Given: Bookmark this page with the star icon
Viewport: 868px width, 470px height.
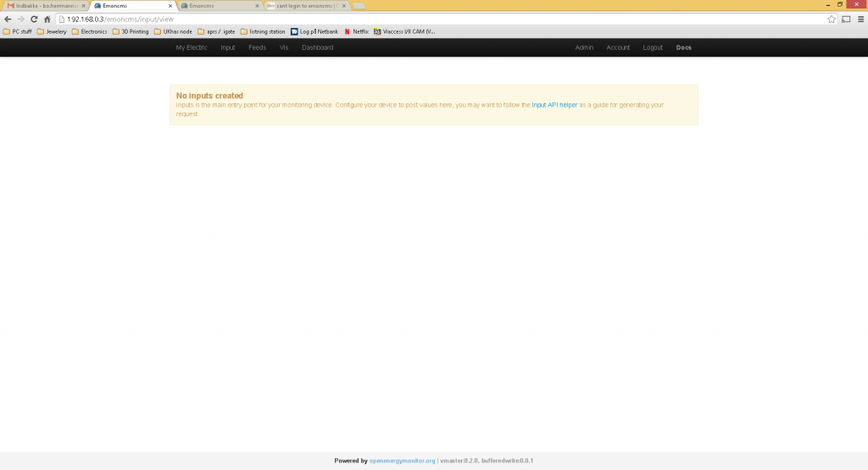Looking at the screenshot, I should (x=832, y=19).
